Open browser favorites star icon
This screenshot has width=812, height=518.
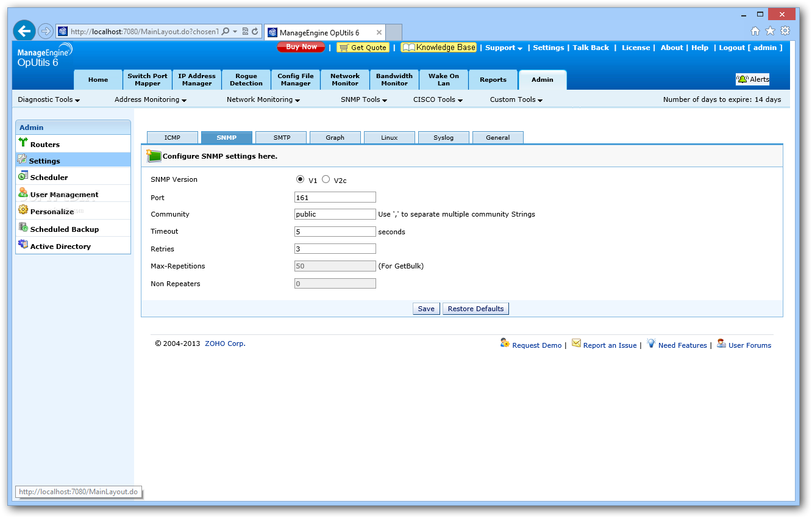pos(771,31)
